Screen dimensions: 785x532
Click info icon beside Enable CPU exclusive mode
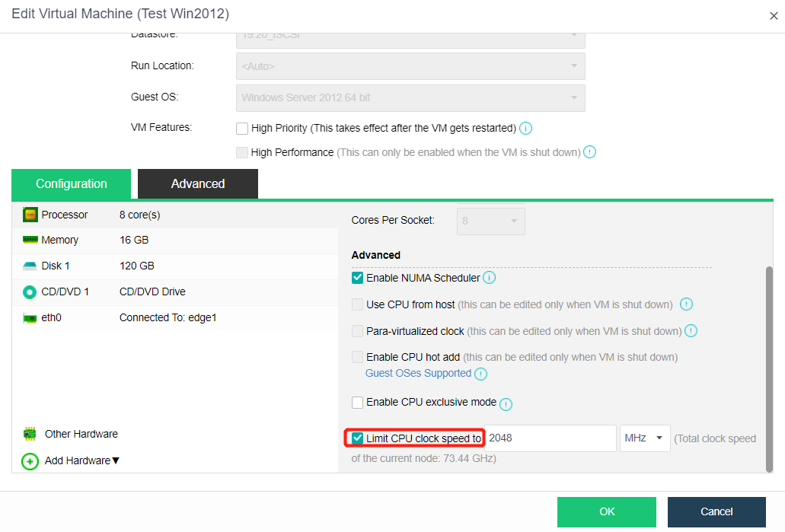pos(506,403)
